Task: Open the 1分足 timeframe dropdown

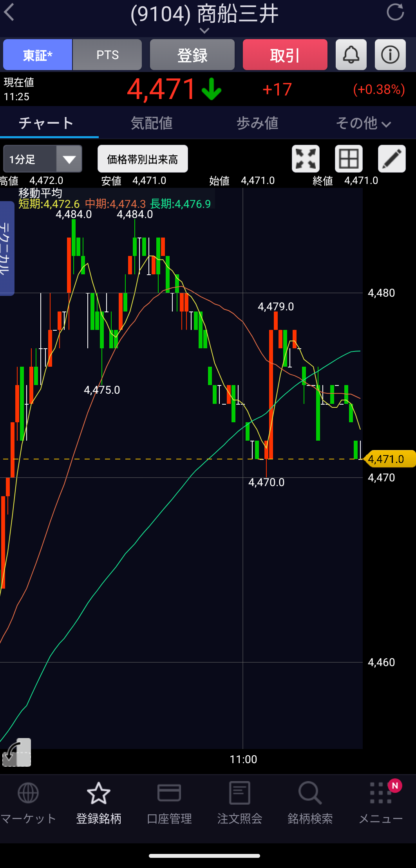Action: [43, 159]
